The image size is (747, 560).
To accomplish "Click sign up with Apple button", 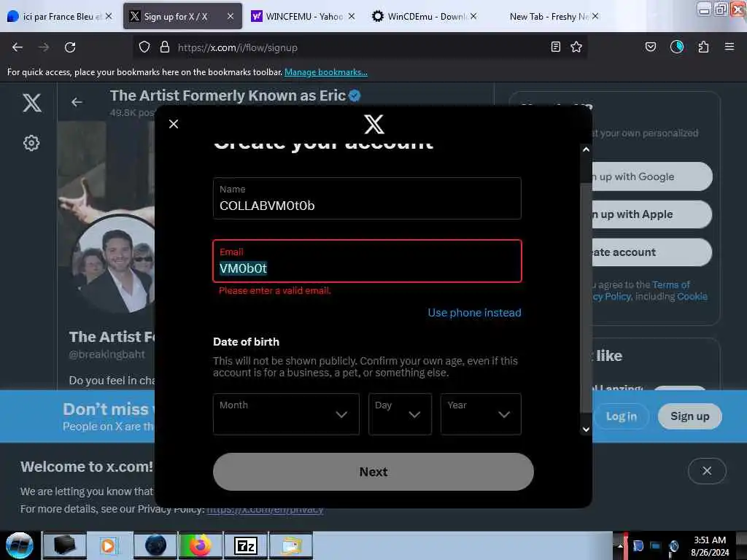I will click(651, 214).
